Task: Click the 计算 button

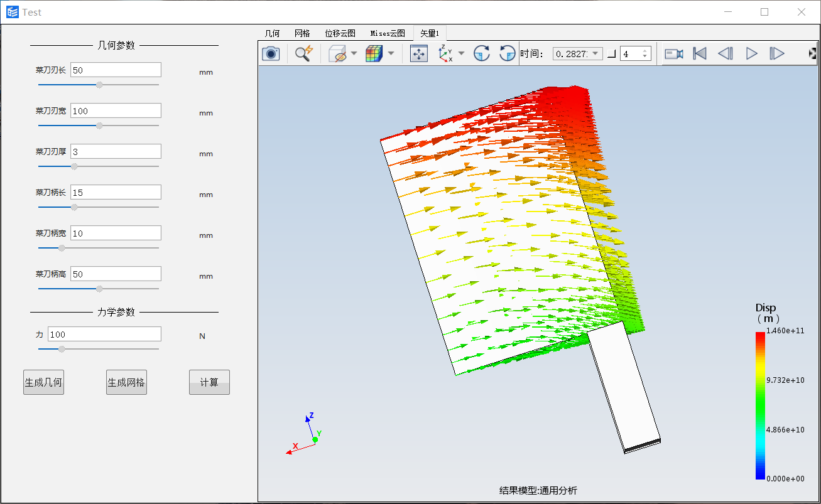Action: [209, 382]
